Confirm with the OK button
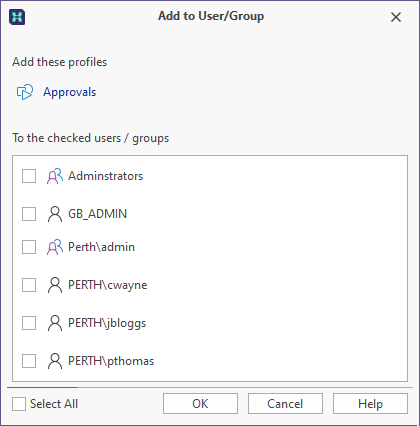Viewport: 420px width, 426px height. tap(200, 404)
